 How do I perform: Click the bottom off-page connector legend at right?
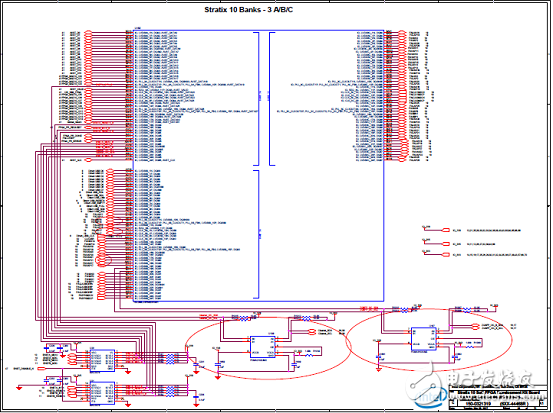click(474, 254)
